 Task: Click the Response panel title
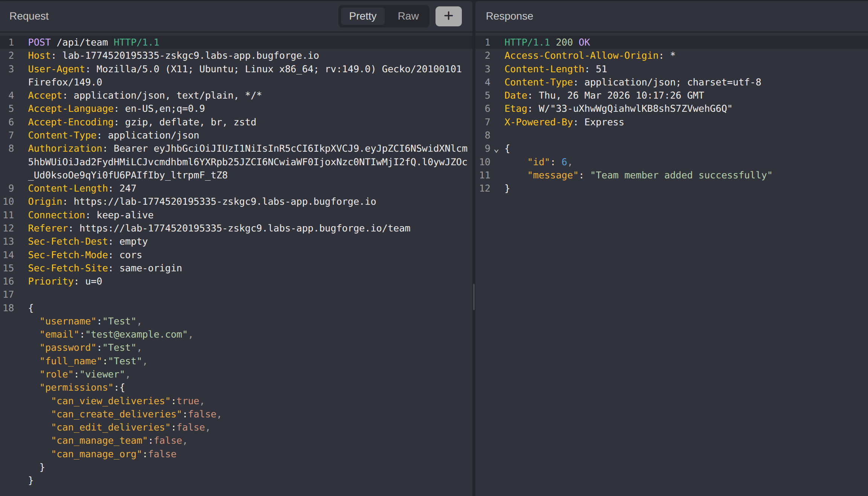point(509,16)
